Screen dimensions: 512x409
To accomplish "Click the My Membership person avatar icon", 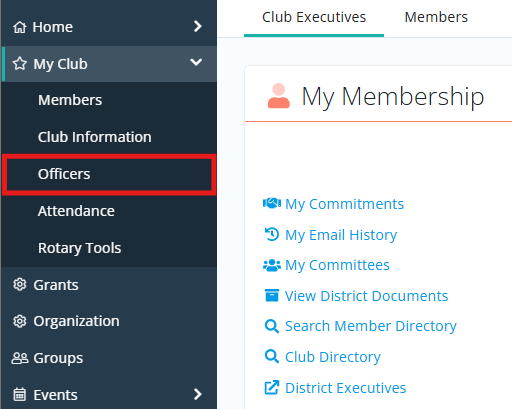I will pos(279,96).
